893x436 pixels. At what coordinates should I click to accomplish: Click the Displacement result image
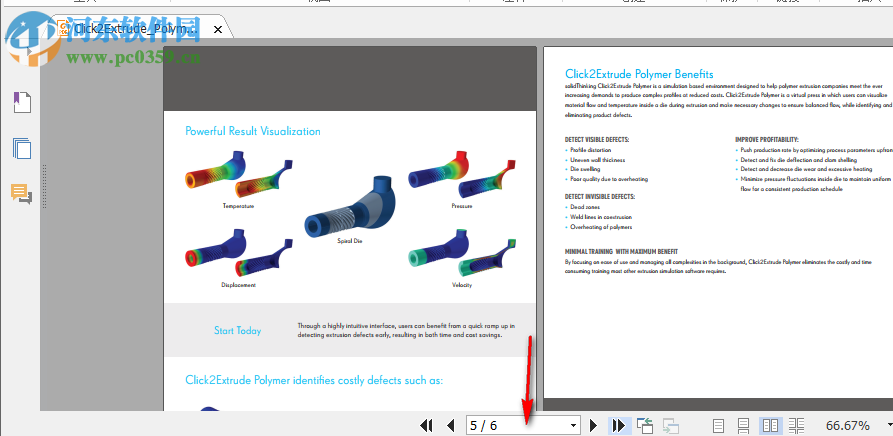tap(238, 254)
